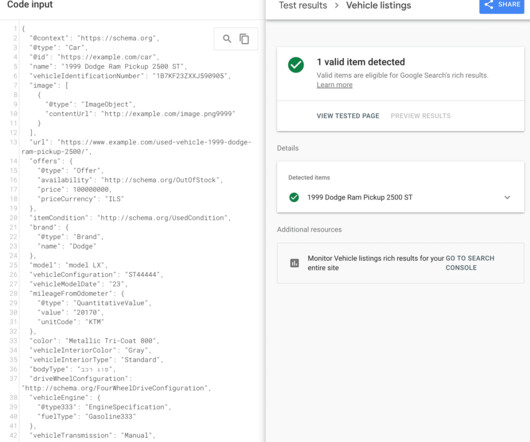Click the search icon in code panel
This screenshot has height=442, width=530.
point(227,39)
